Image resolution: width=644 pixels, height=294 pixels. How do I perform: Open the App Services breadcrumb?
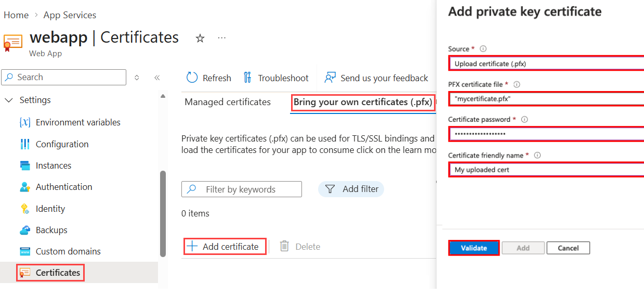click(x=70, y=15)
